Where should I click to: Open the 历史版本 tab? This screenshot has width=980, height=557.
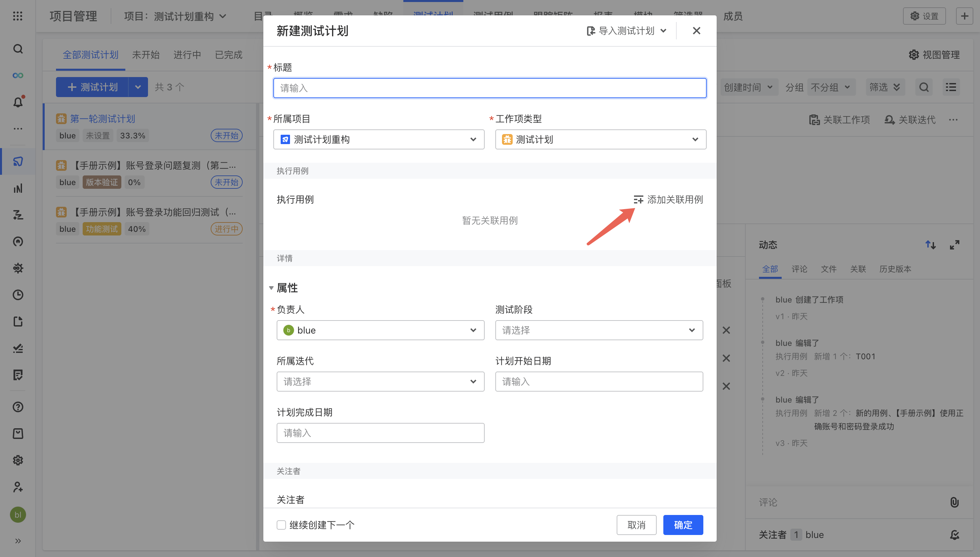895,269
